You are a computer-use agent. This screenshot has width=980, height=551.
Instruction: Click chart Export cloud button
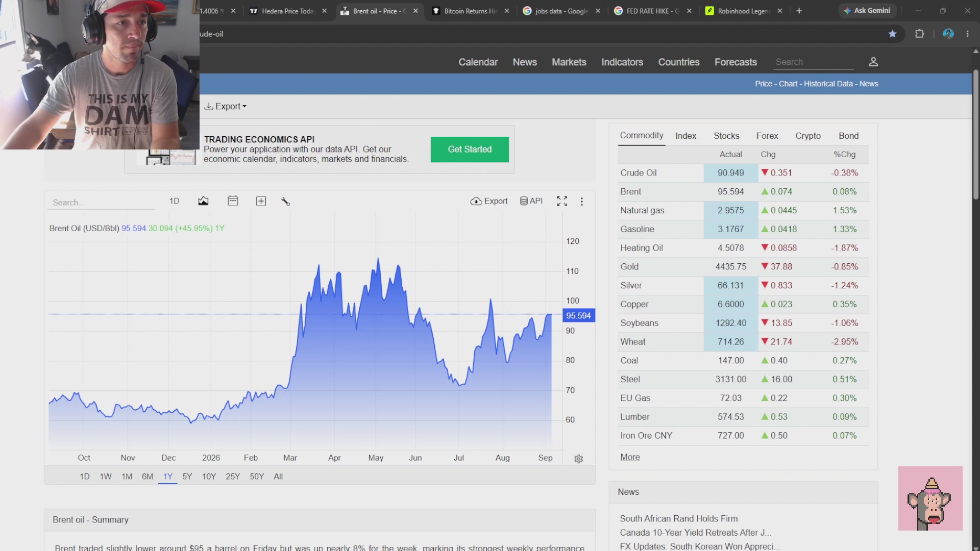488,201
